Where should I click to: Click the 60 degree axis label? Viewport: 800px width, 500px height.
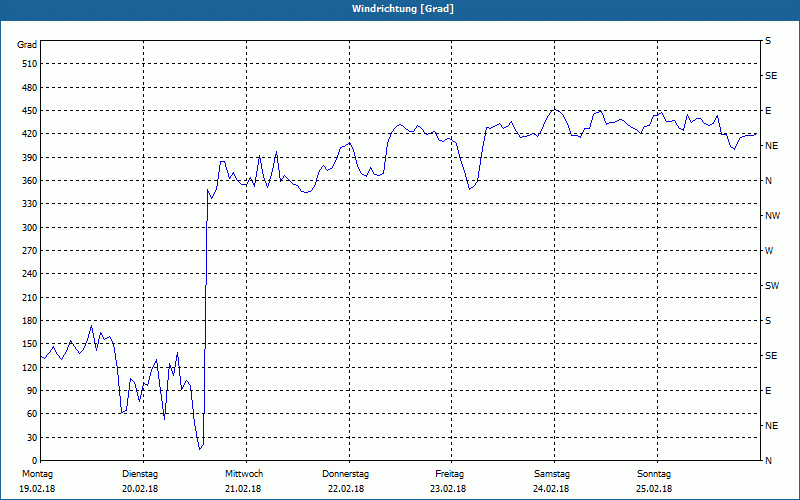click(x=32, y=414)
